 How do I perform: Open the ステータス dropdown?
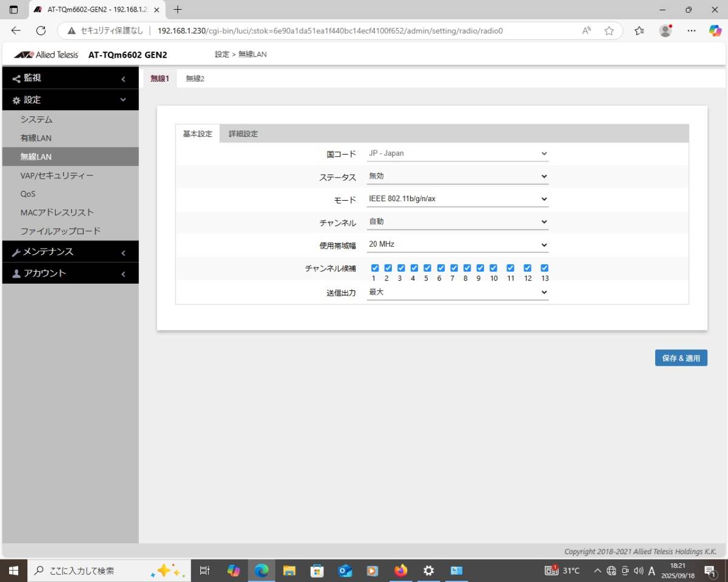(x=457, y=176)
